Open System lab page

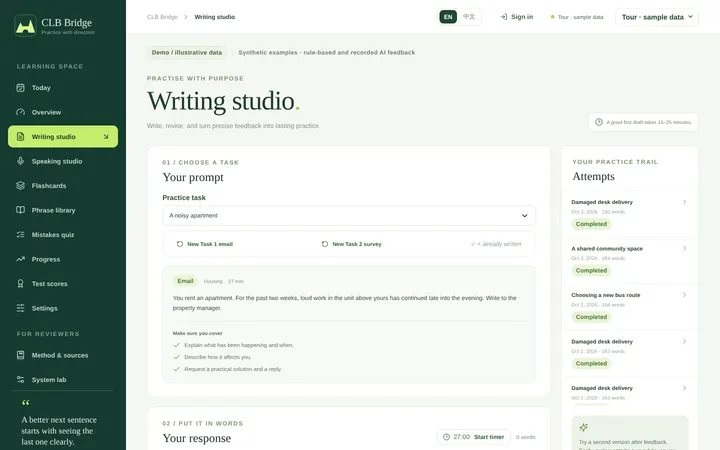click(x=63, y=380)
